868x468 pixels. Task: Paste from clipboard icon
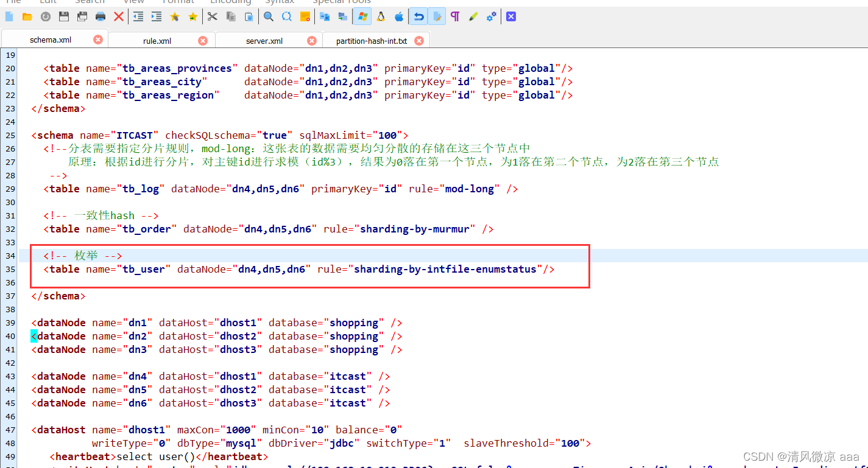pyautogui.click(x=249, y=17)
